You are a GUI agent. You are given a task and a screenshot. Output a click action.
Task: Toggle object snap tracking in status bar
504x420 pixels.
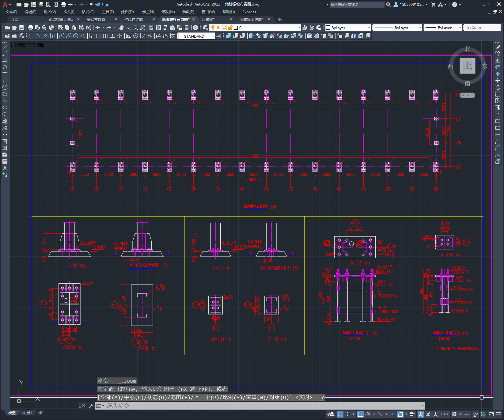(392, 414)
